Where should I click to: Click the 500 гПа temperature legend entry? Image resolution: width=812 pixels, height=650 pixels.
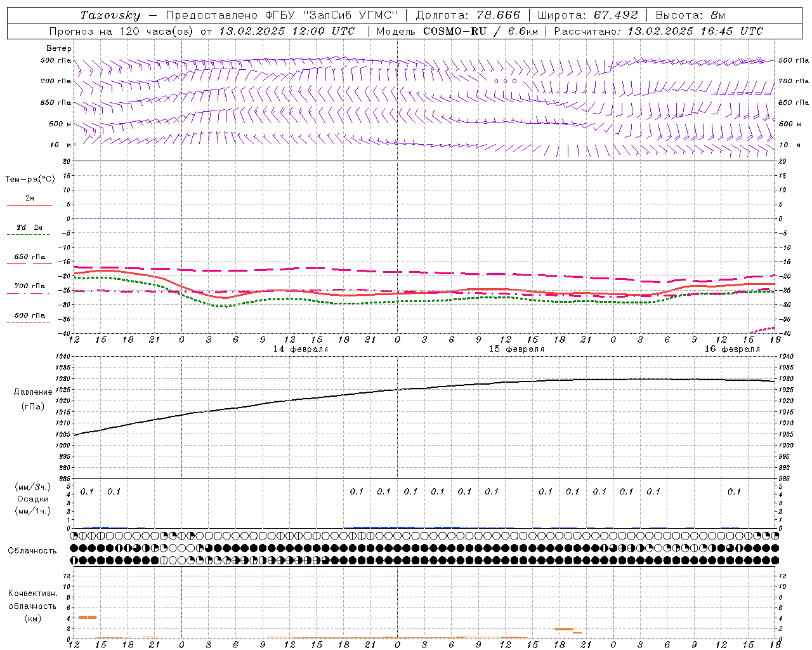29,317
